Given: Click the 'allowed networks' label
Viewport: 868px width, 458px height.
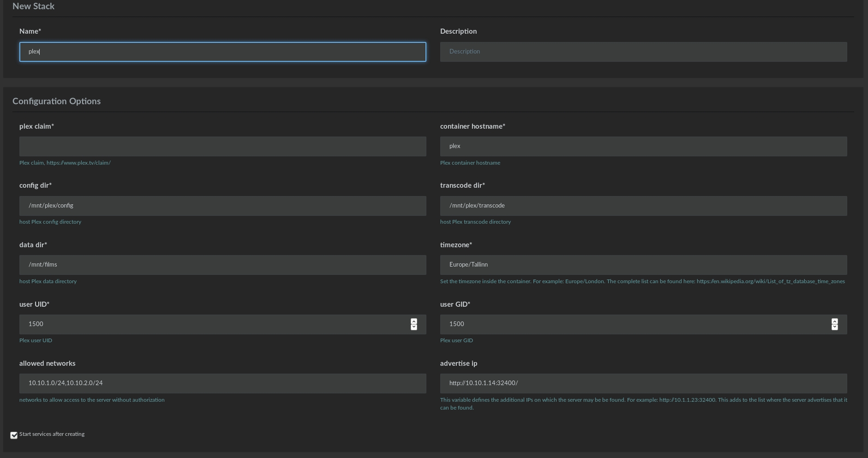Looking at the screenshot, I should [x=47, y=363].
